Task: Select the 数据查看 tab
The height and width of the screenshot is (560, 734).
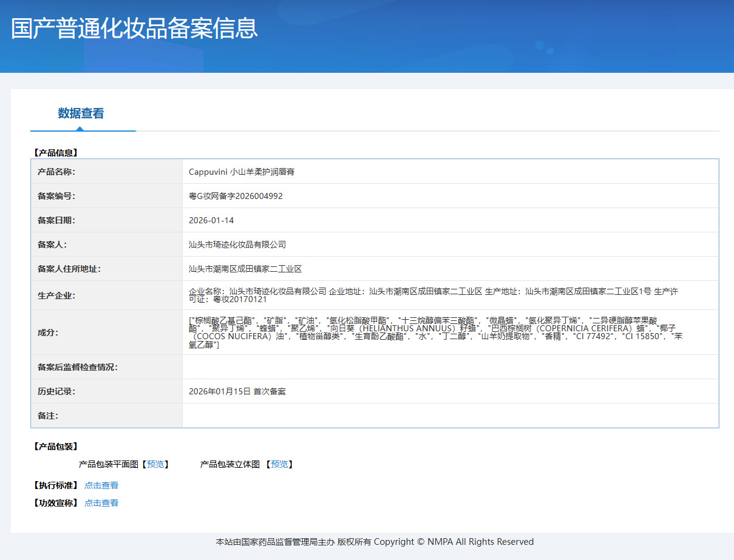Action: 81,113
